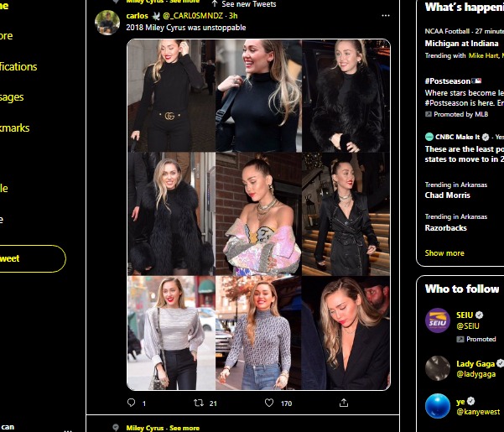Open the Notifications item in the sidebar
The image size is (504, 432).
(18, 66)
